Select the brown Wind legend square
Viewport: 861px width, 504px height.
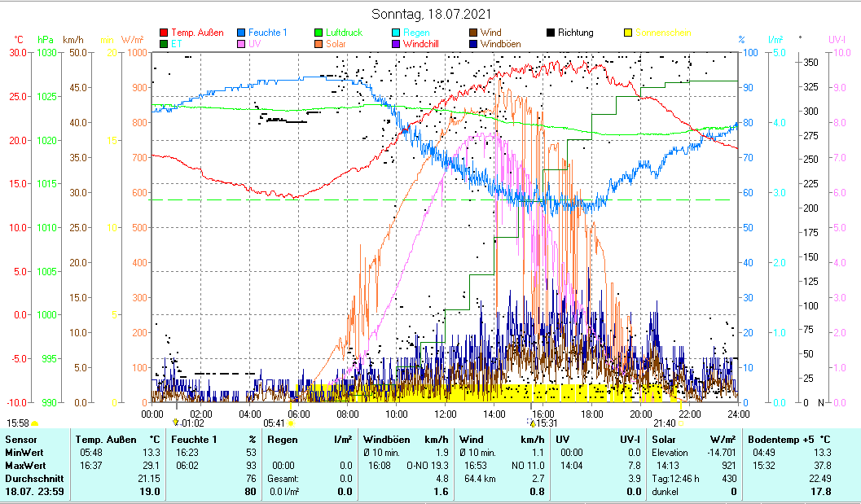[473, 33]
